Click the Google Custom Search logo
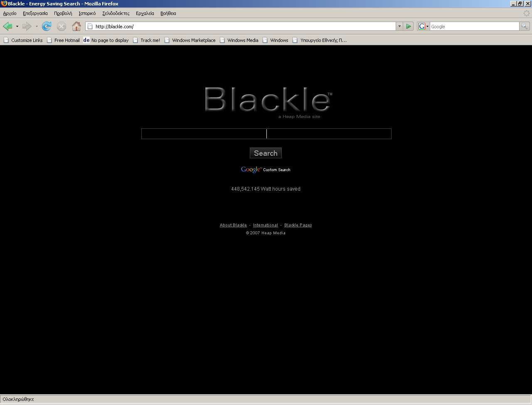 click(x=266, y=169)
